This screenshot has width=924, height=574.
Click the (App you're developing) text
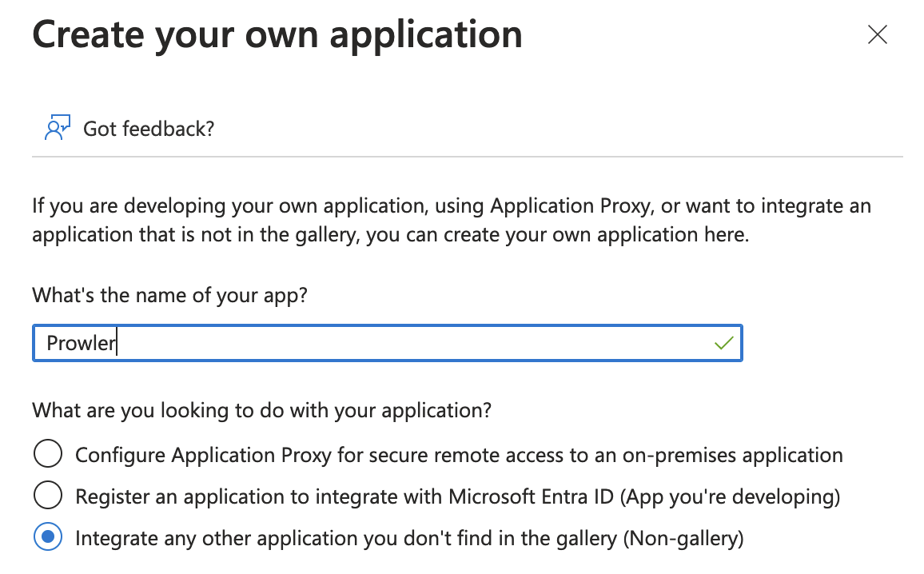pos(730,496)
